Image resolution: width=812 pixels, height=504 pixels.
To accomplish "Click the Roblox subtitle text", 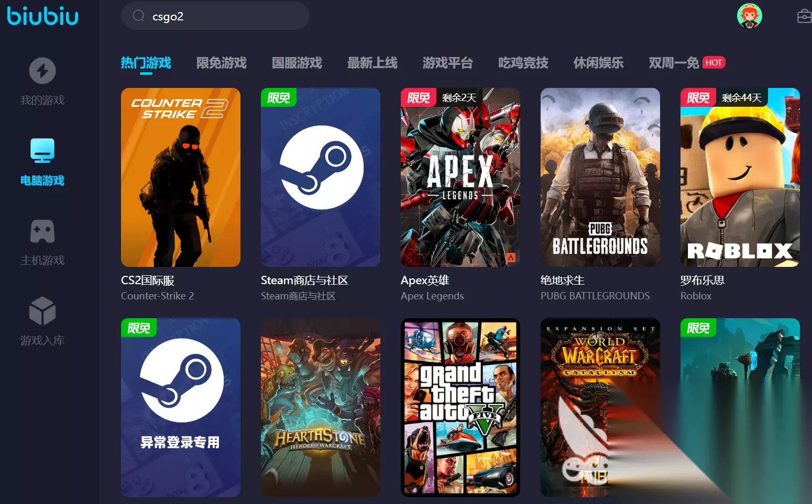I will click(x=696, y=296).
